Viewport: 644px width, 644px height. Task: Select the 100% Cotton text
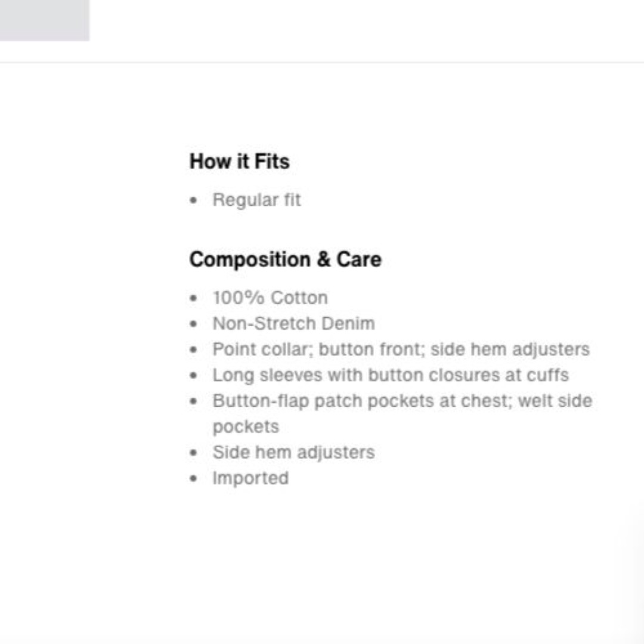[x=270, y=298]
